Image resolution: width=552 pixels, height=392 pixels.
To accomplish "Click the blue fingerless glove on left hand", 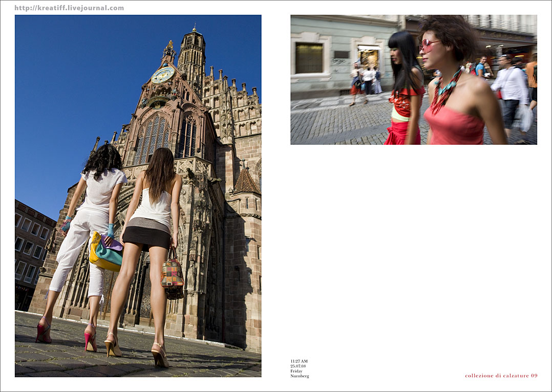I will (66, 225).
